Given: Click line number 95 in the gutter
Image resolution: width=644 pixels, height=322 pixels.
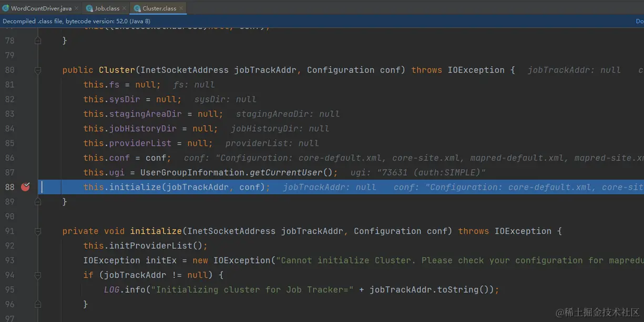Looking at the screenshot, I should [x=9, y=289].
